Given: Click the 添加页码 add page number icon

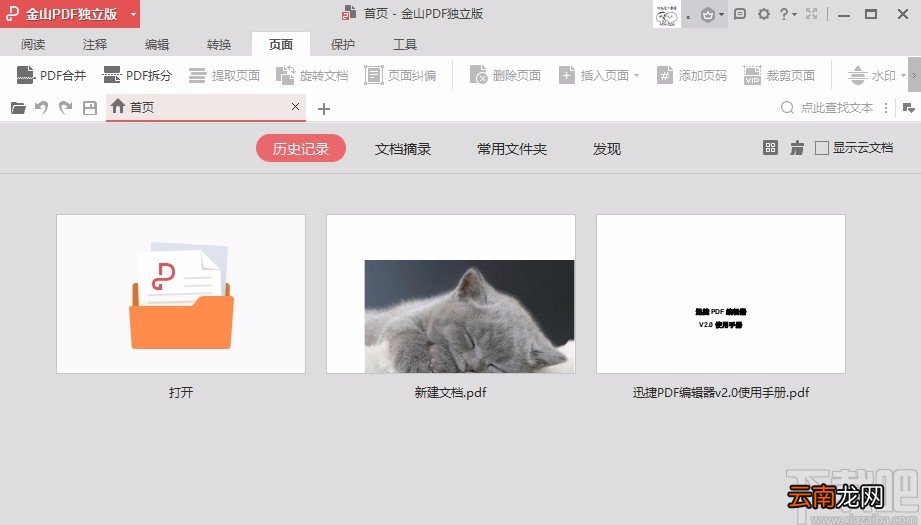Looking at the screenshot, I should point(664,75).
